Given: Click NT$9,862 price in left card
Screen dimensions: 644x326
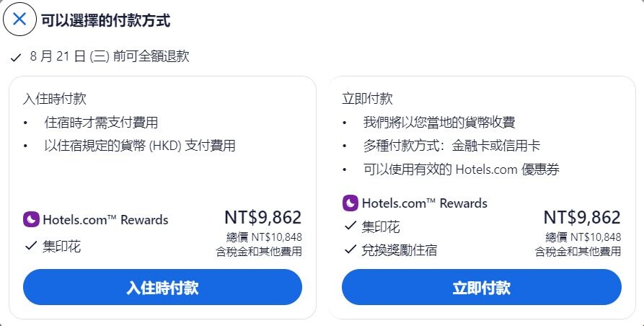Looking at the screenshot, I should pyautogui.click(x=263, y=217).
